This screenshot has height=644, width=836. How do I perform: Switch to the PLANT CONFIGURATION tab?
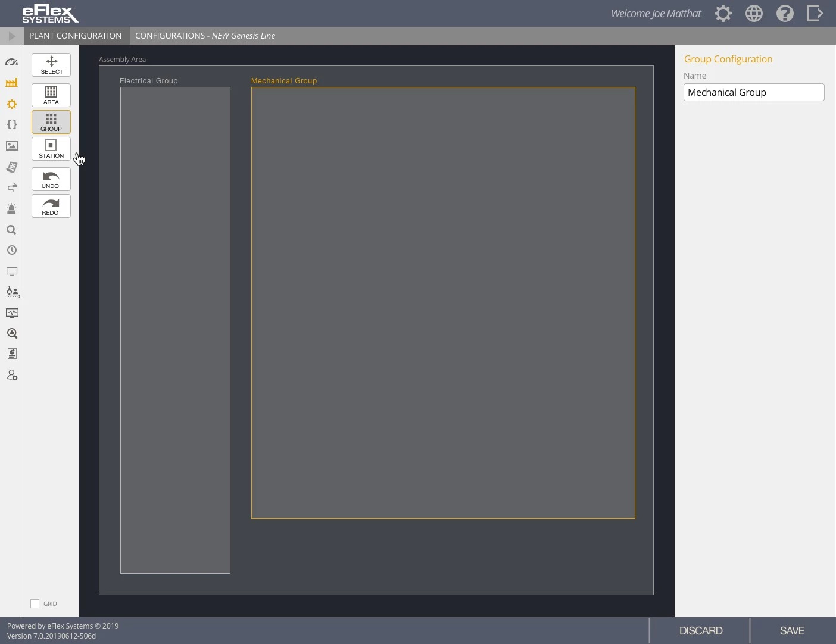[x=76, y=35]
